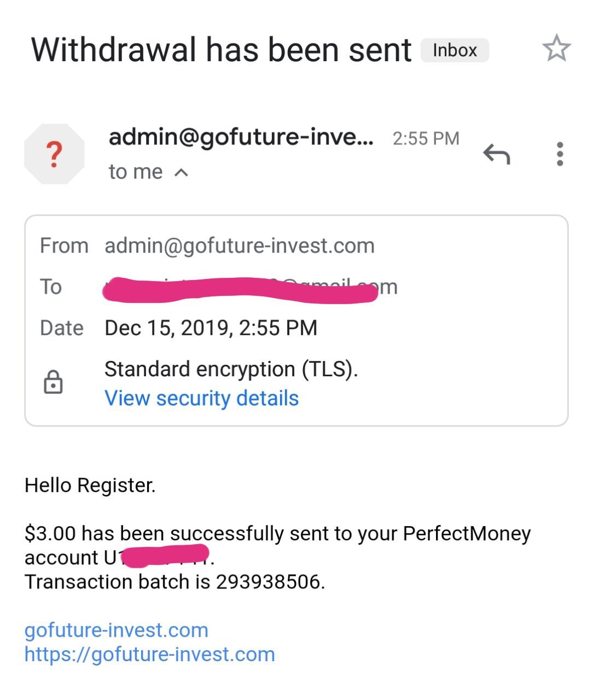Open View security details

click(201, 398)
